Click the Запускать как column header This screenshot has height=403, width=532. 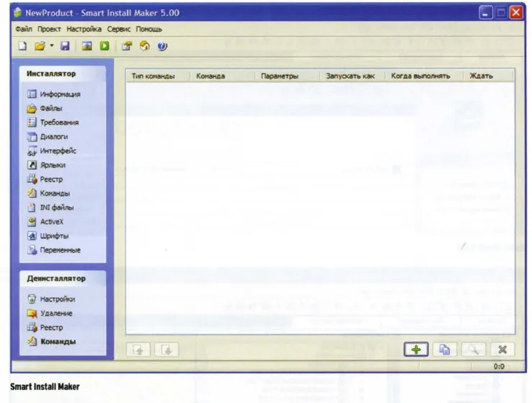click(x=352, y=76)
